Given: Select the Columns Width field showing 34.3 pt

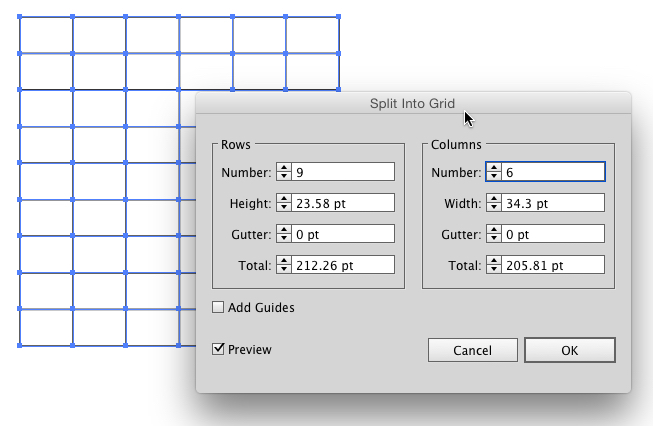Looking at the screenshot, I should click(553, 203).
